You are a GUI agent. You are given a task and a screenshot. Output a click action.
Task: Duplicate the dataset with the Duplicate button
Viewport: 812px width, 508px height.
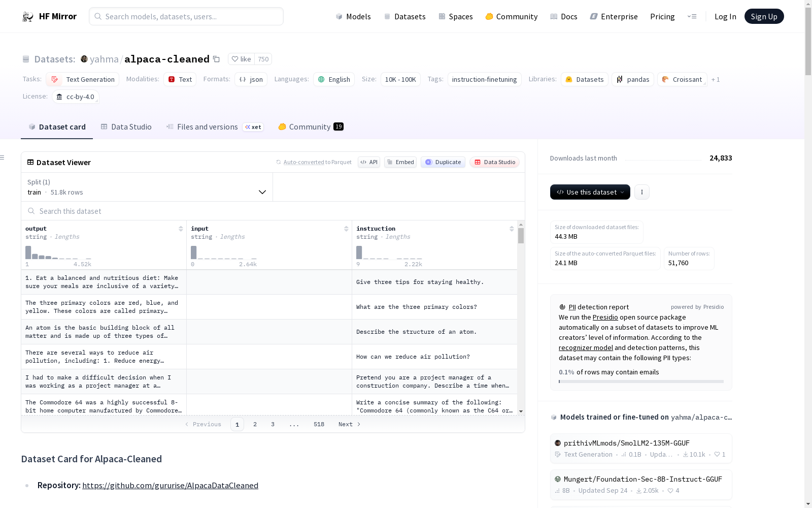[x=443, y=162]
